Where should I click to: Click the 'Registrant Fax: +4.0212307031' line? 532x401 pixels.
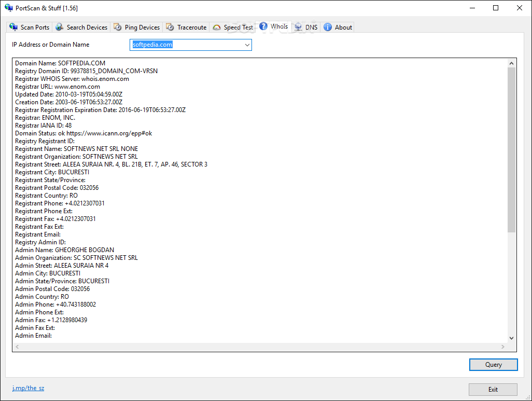click(55, 219)
